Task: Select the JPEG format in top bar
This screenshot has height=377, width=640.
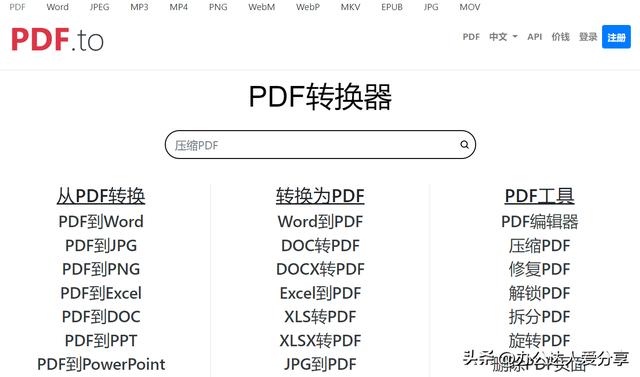Action: [x=99, y=7]
